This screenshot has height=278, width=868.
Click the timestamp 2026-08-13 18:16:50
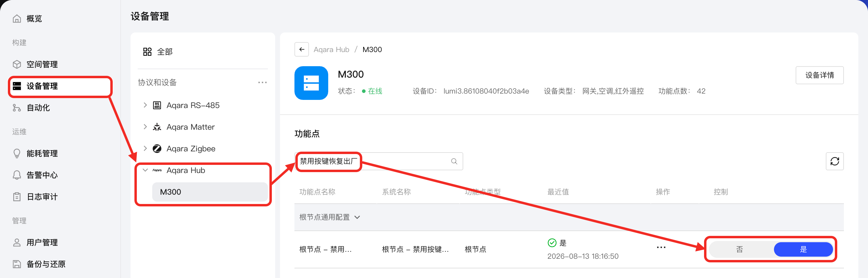tap(583, 256)
